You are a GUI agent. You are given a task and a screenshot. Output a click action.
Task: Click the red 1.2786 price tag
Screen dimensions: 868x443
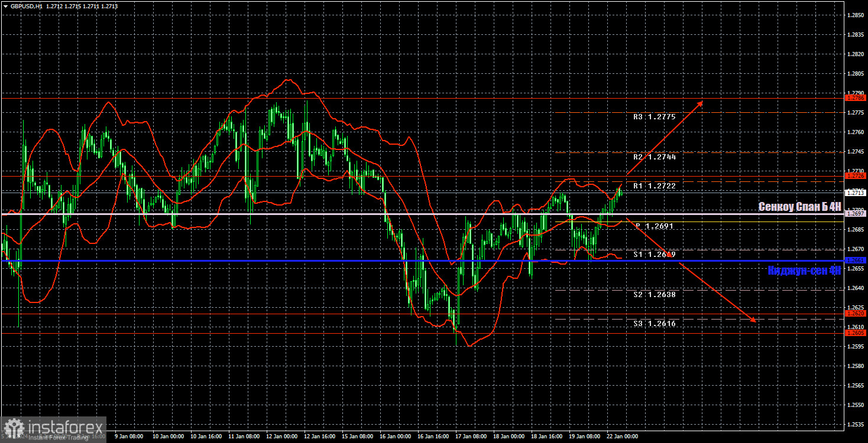[856, 98]
